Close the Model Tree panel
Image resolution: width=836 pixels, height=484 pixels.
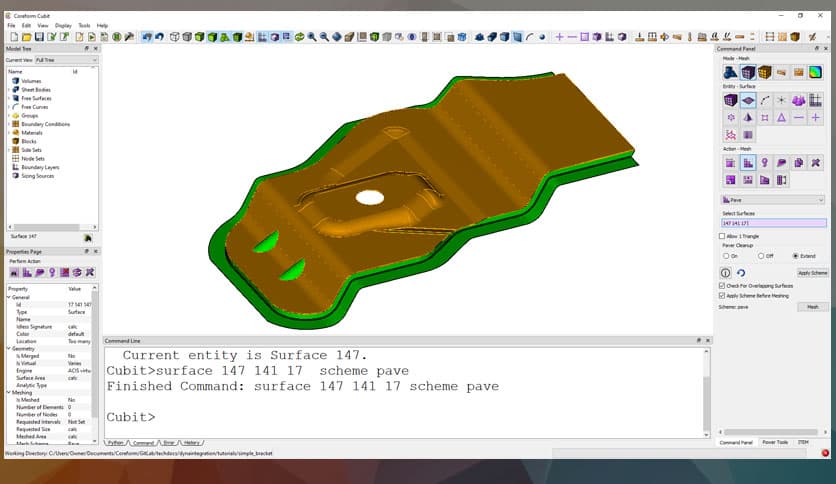(x=95, y=49)
